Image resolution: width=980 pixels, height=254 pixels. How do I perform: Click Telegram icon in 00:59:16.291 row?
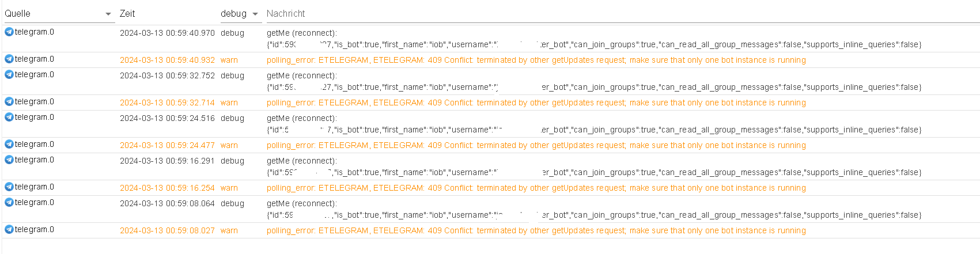9,160
